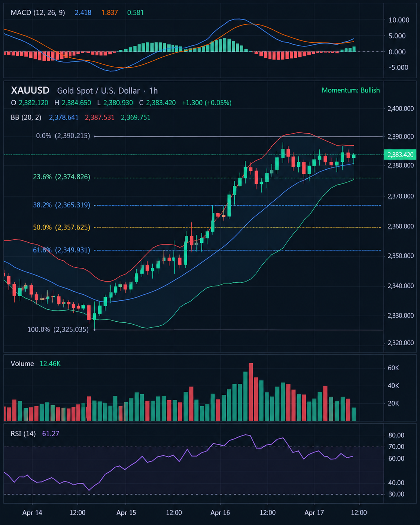Click the XAUUSD symbol name
This screenshot has width=420, height=525.
tap(30, 90)
